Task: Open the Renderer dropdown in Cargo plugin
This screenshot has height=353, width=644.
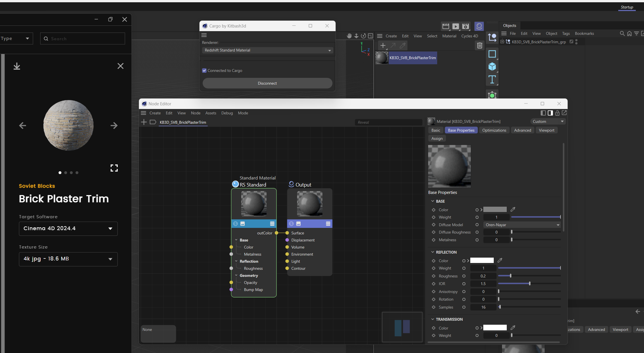Action: click(x=267, y=50)
